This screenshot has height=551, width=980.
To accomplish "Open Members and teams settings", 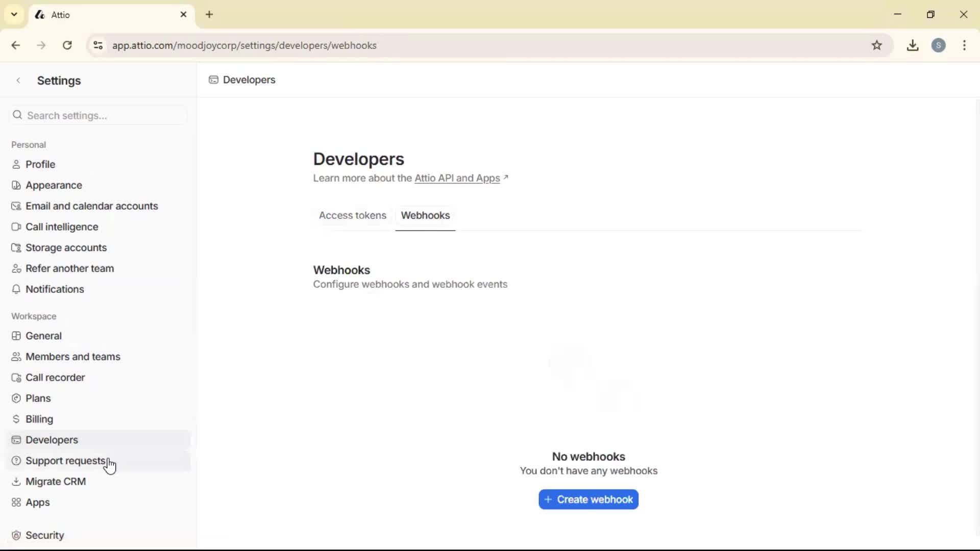I will (73, 356).
